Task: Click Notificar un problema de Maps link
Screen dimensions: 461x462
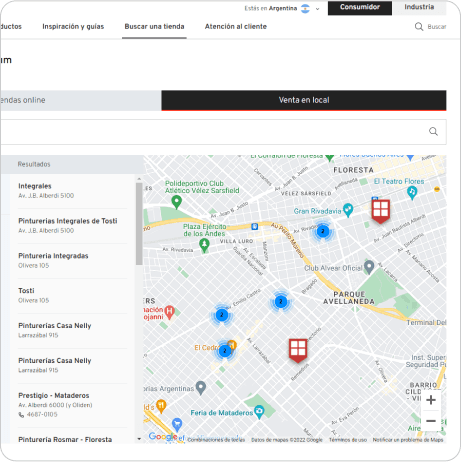Action: pos(408,440)
